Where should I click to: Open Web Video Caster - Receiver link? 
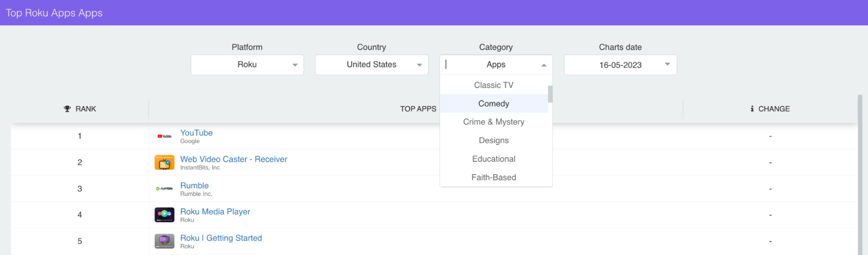[x=234, y=159]
